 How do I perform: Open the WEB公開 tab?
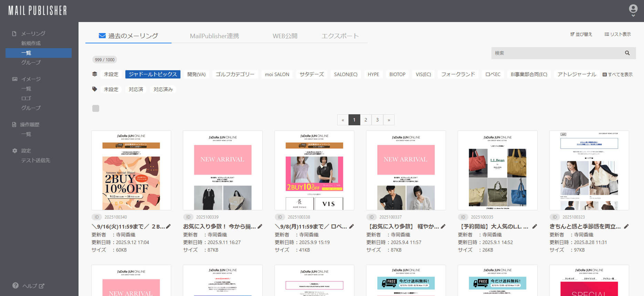[285, 36]
